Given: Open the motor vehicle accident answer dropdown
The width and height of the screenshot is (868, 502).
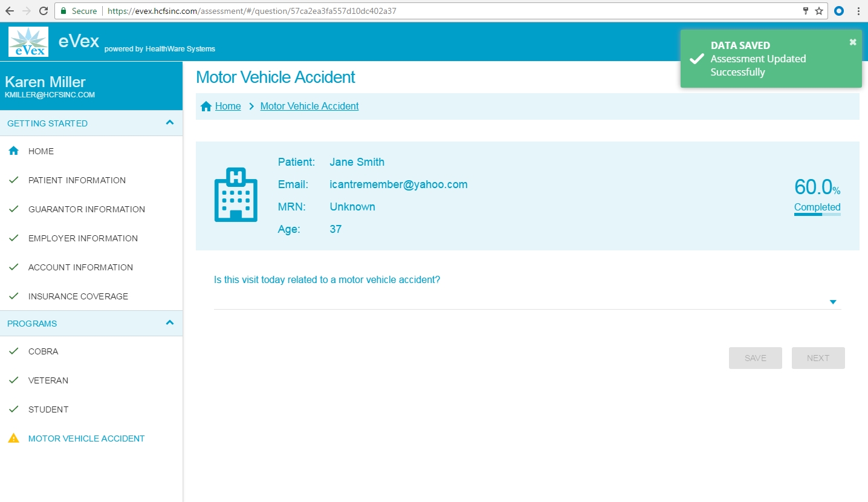Looking at the screenshot, I should tap(832, 302).
